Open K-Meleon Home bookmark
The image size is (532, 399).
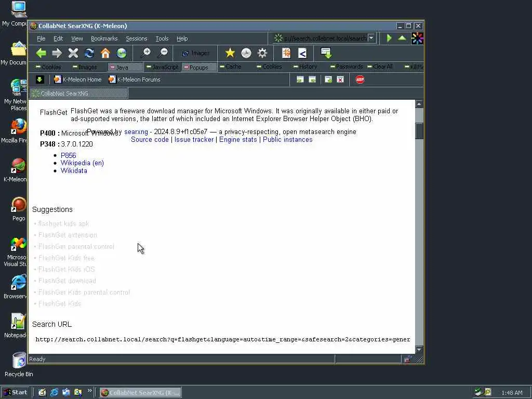tap(78, 79)
